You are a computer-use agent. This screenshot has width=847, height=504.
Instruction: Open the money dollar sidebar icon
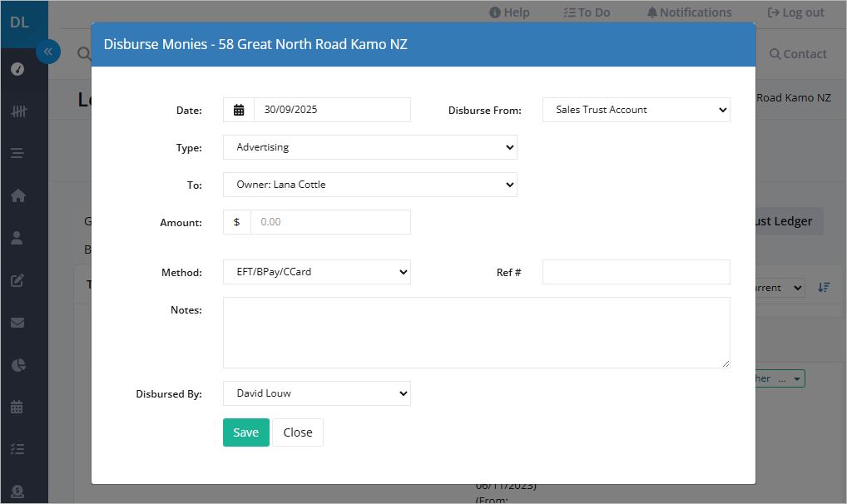pyautogui.click(x=17, y=491)
